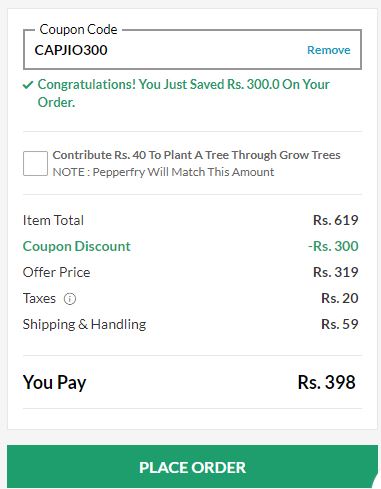The image size is (381, 489).
Task: Click the -Rs. 300 discount amount
Action: [x=333, y=246]
